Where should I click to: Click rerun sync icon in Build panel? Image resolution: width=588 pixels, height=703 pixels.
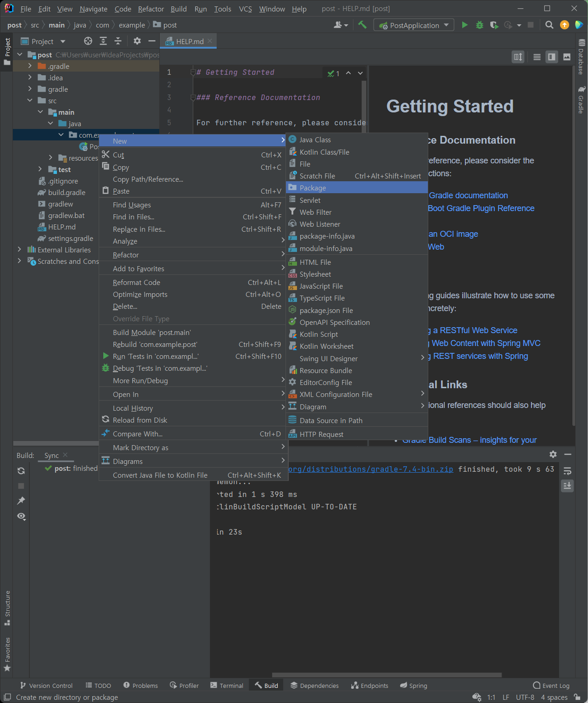pyautogui.click(x=21, y=471)
